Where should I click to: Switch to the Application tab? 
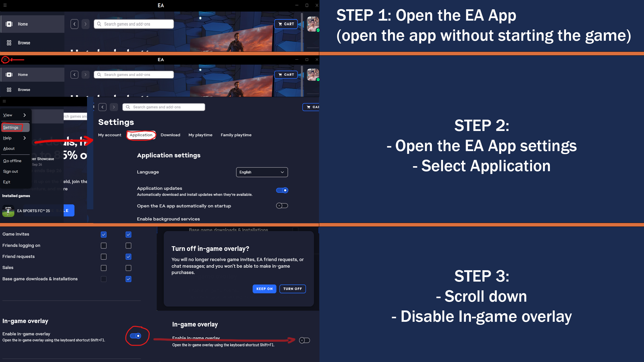point(141,135)
